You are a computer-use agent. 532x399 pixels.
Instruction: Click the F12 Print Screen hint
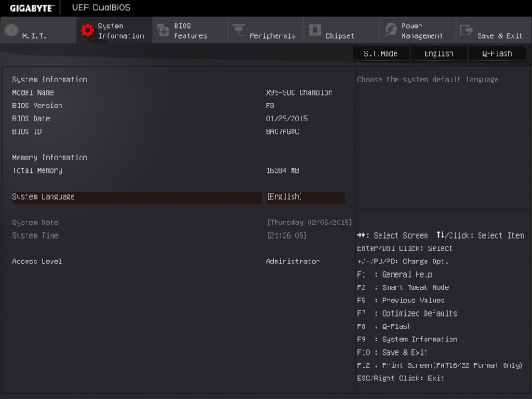tap(440, 365)
